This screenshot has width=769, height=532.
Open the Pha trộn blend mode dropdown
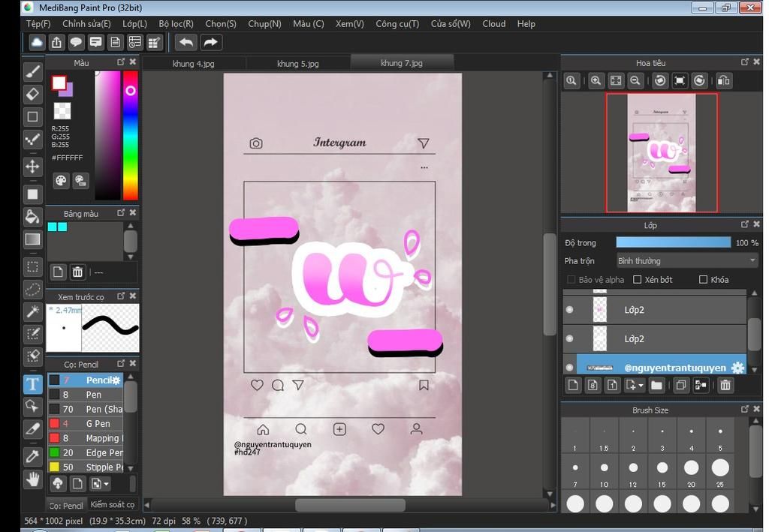686,260
